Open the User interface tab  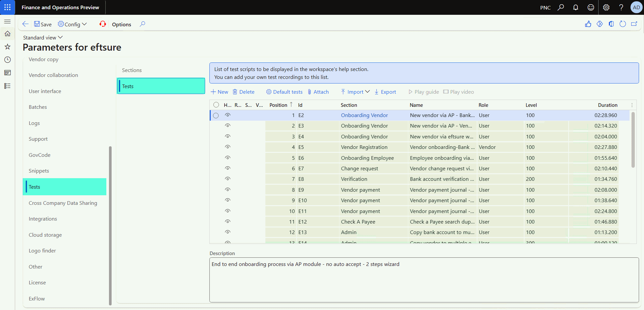pyautogui.click(x=45, y=91)
